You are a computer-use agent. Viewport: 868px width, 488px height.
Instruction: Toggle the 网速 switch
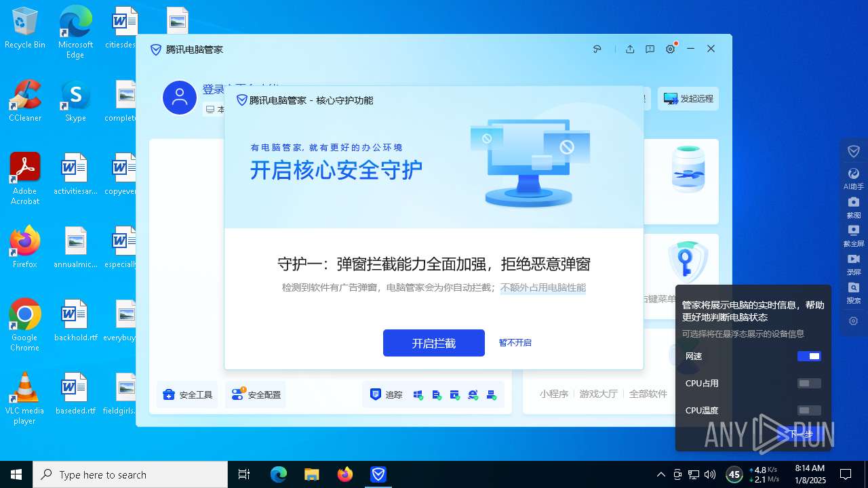tap(809, 357)
